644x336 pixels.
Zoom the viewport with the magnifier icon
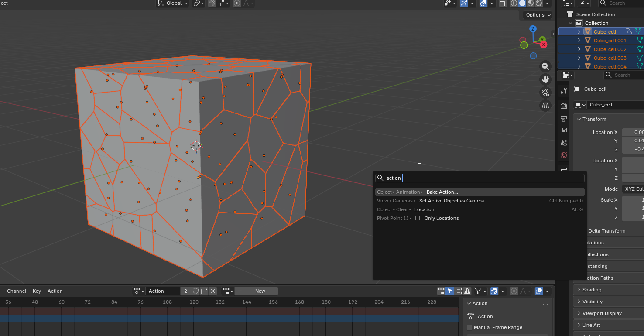tap(545, 66)
